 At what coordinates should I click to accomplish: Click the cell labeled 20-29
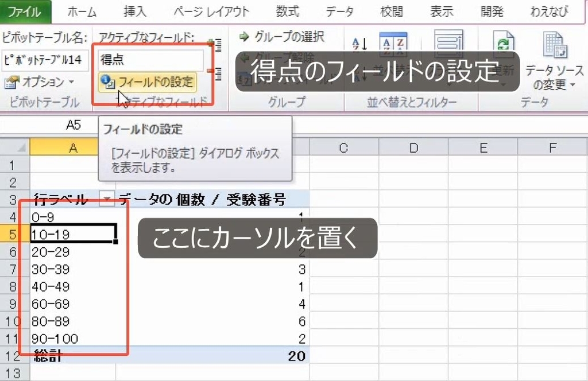pos(73,252)
